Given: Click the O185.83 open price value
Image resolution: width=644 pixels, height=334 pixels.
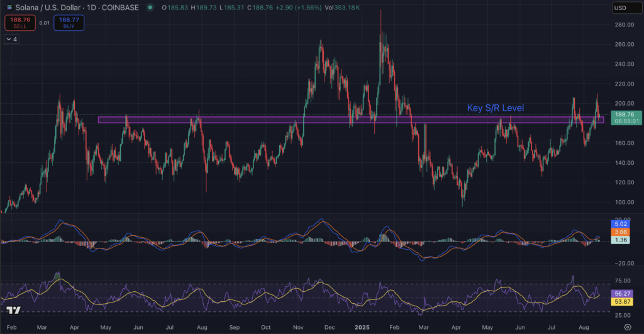Looking at the screenshot, I should pos(175,8).
